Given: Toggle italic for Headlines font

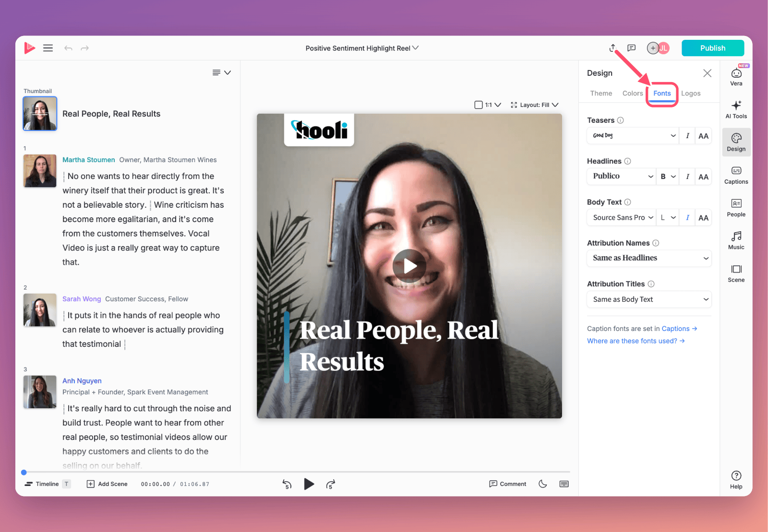Looking at the screenshot, I should click(x=687, y=177).
